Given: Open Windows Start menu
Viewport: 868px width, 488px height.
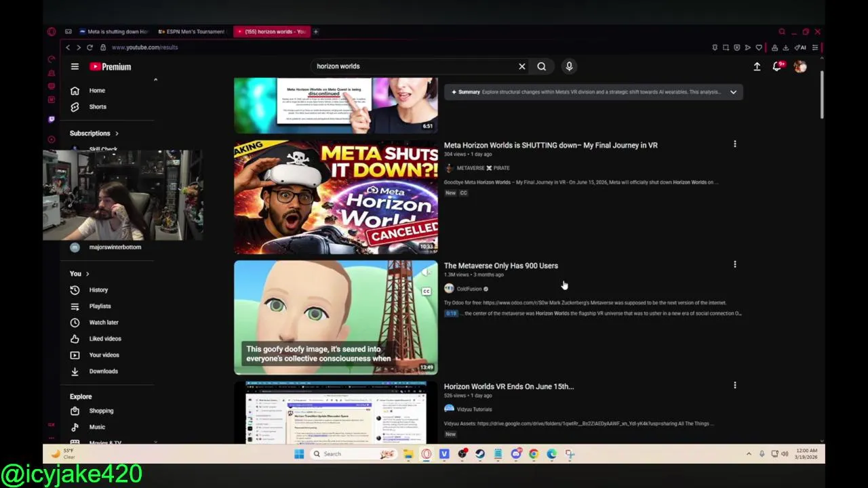Looking at the screenshot, I should (x=299, y=454).
